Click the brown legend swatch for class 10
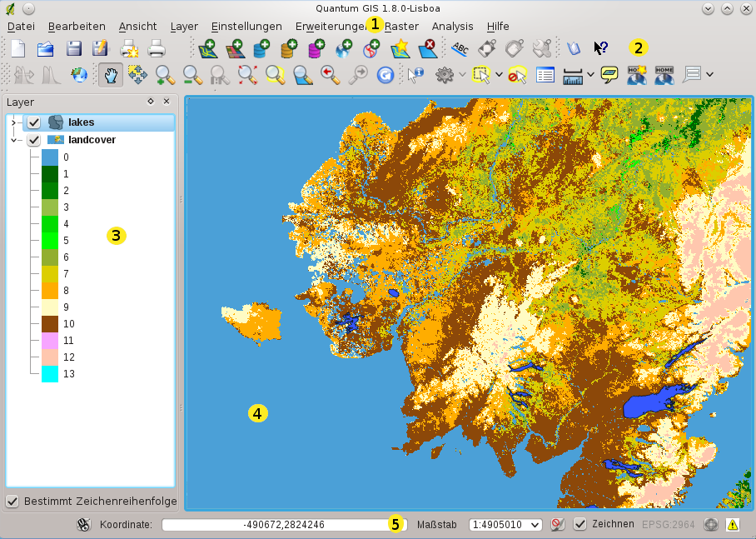 pyautogui.click(x=50, y=324)
